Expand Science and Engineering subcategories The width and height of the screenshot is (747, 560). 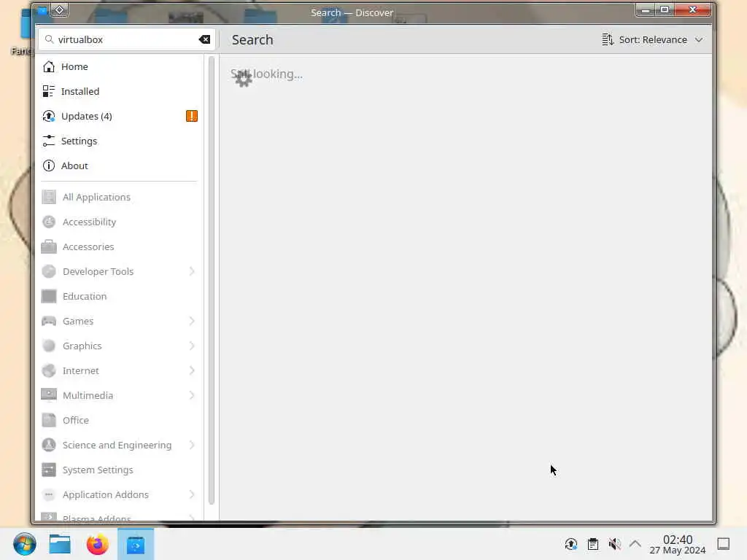pyautogui.click(x=192, y=445)
